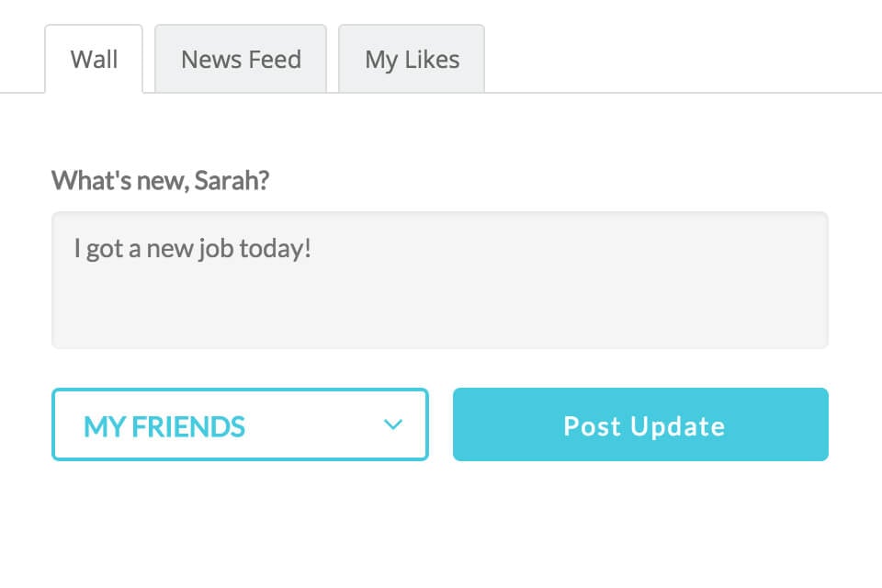The width and height of the screenshot is (882, 588).
Task: Click empty area below the status text
Action: pyautogui.click(x=439, y=312)
